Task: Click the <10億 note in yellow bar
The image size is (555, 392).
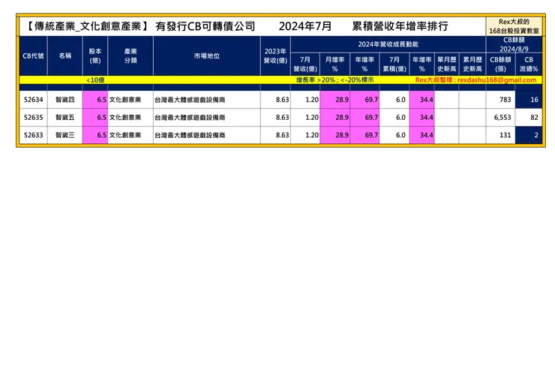Action: click(x=95, y=80)
